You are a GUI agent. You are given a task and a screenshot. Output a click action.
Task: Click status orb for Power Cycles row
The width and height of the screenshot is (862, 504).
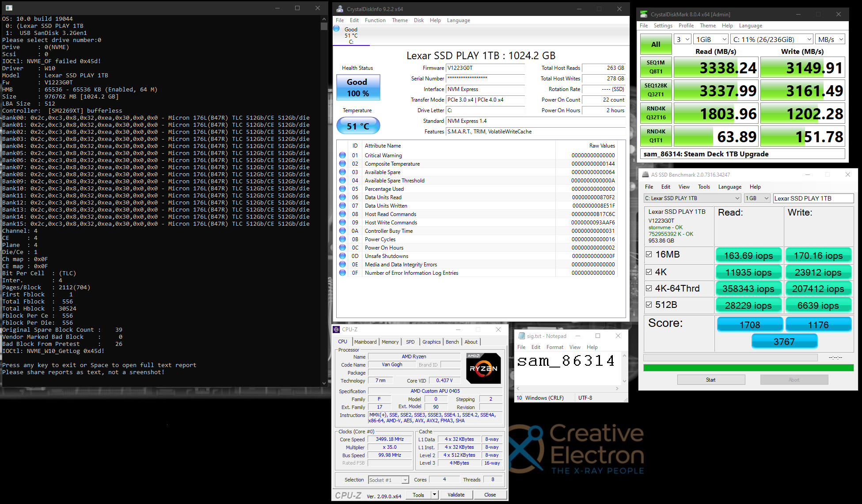342,239
